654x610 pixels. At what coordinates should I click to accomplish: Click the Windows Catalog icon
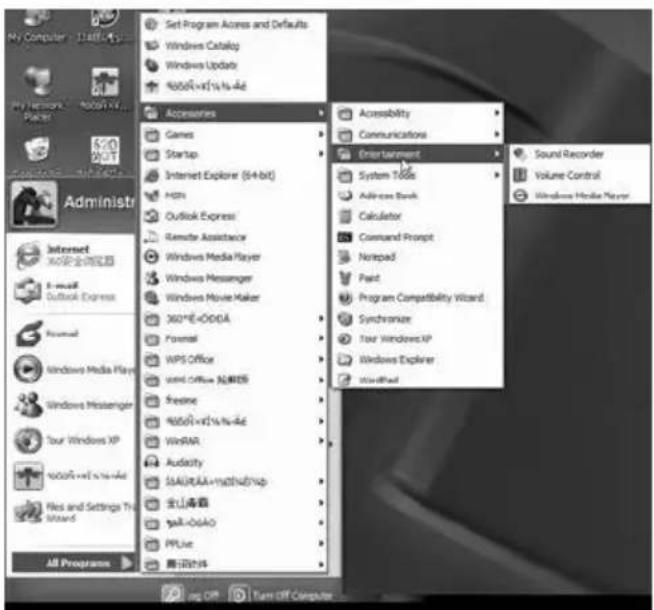(x=152, y=45)
